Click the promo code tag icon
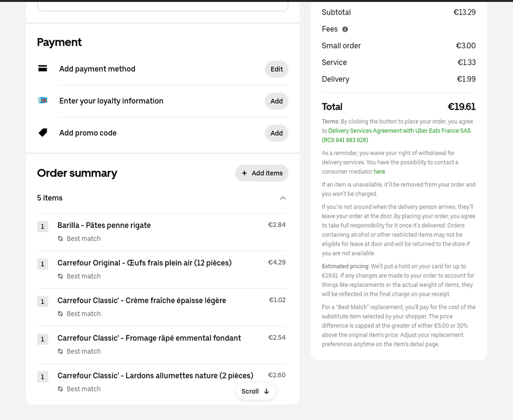513x420 pixels. click(43, 133)
